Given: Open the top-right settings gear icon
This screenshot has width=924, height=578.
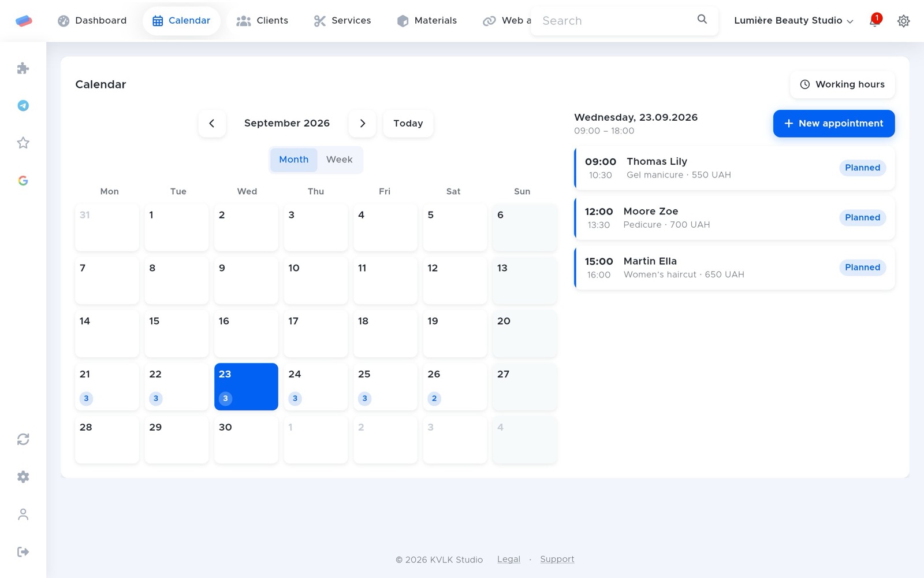Looking at the screenshot, I should point(904,21).
